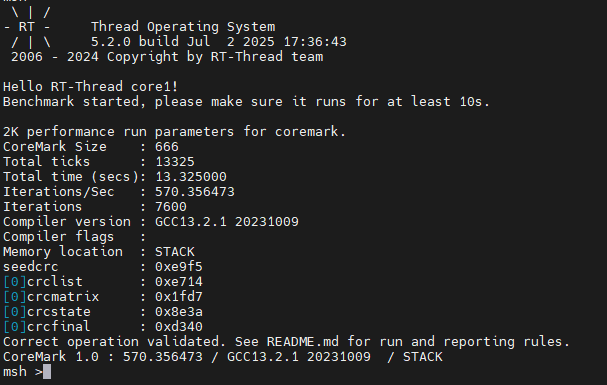Click the [0] tag before crcfinal
The height and width of the screenshot is (385, 607).
pyautogui.click(x=15, y=327)
